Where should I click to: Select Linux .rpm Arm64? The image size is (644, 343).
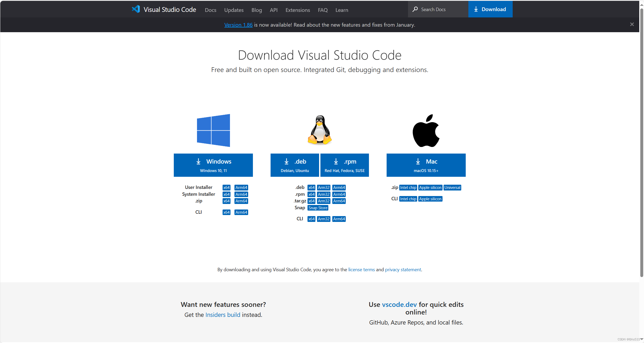339,194
